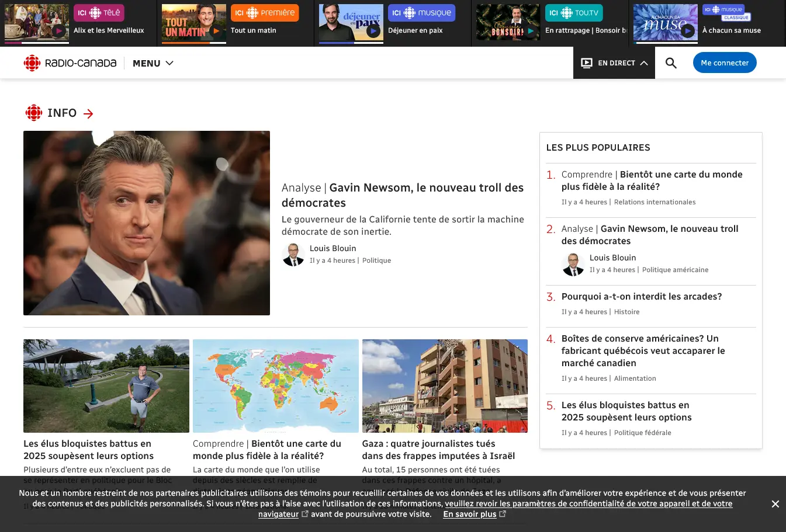Open the world map article thumbnail
The height and width of the screenshot is (532, 786).
click(x=275, y=385)
